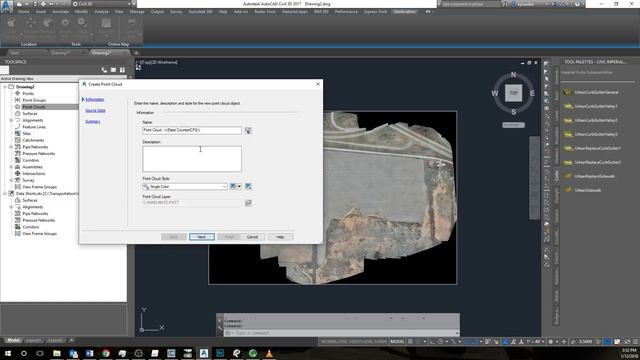This screenshot has width=640, height=360.
Task: Click the Feature Lines icon in tree
Action: [x=18, y=127]
